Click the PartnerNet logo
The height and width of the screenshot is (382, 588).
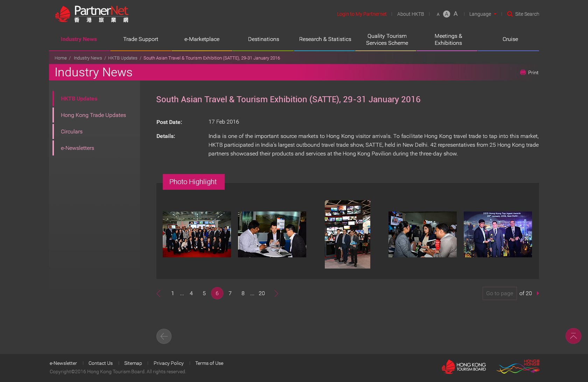point(92,14)
